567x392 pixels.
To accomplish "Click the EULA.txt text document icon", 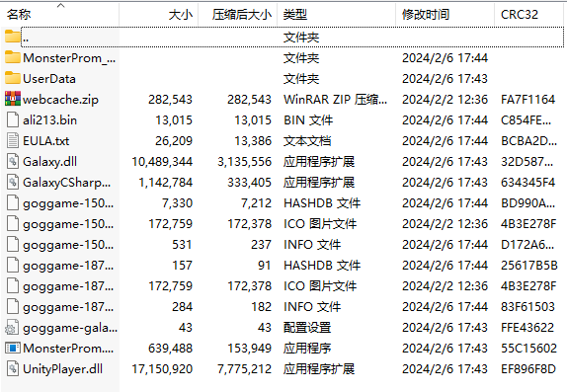I will pos(12,140).
